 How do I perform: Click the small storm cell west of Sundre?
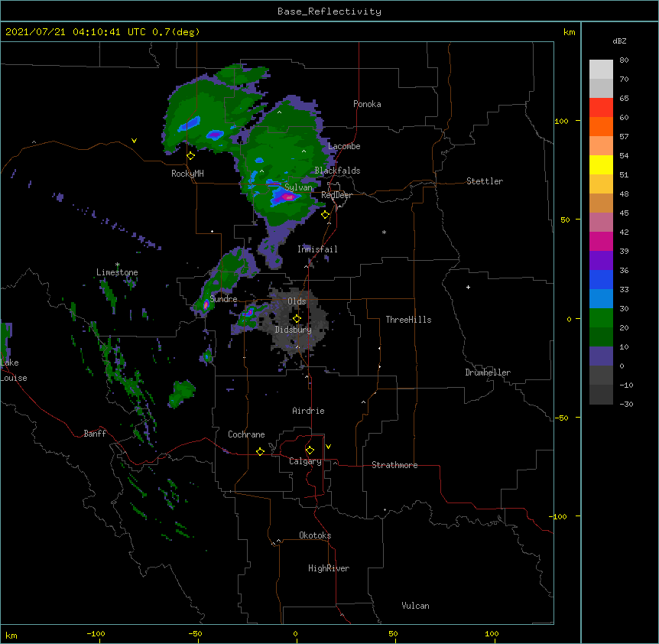(206, 305)
